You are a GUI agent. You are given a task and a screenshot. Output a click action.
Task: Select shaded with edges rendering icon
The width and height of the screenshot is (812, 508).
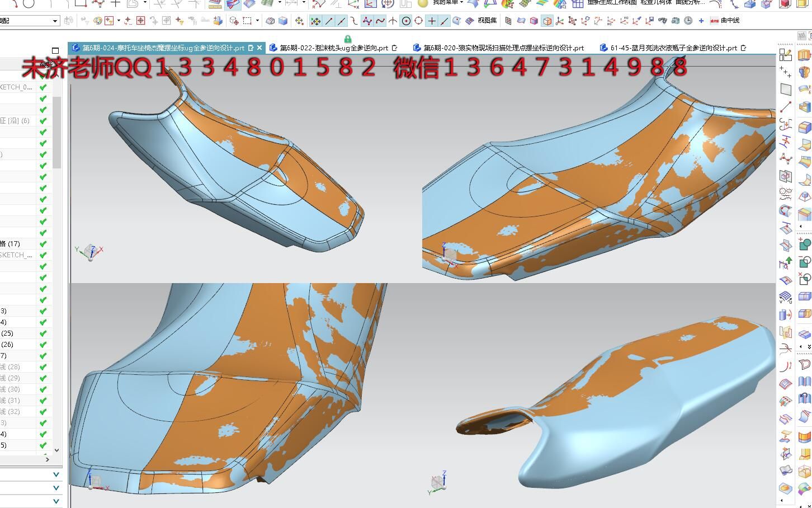click(x=547, y=21)
